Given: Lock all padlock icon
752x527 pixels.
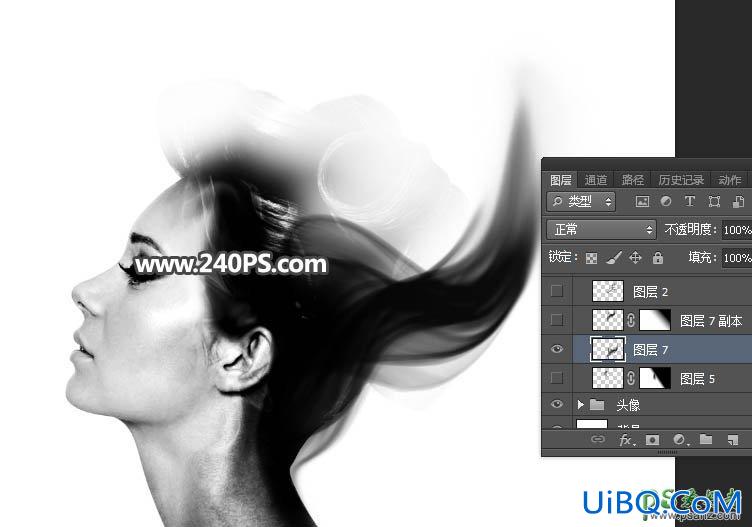Looking at the screenshot, I should click(658, 258).
